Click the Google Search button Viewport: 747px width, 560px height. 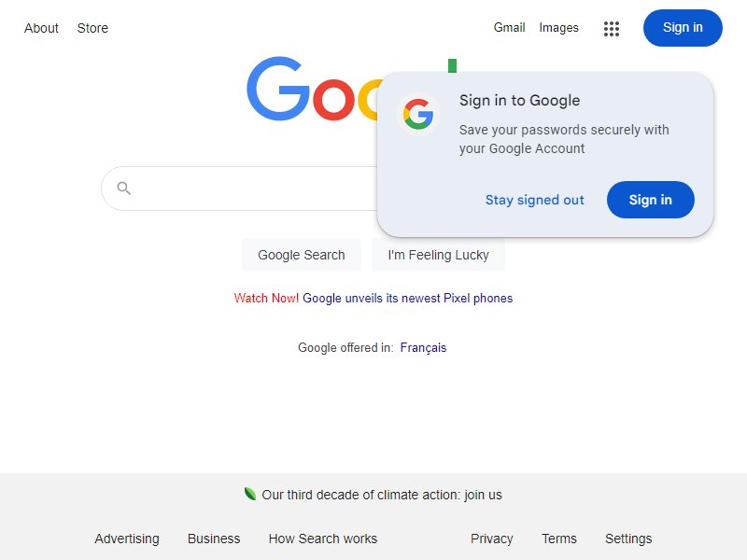301,255
